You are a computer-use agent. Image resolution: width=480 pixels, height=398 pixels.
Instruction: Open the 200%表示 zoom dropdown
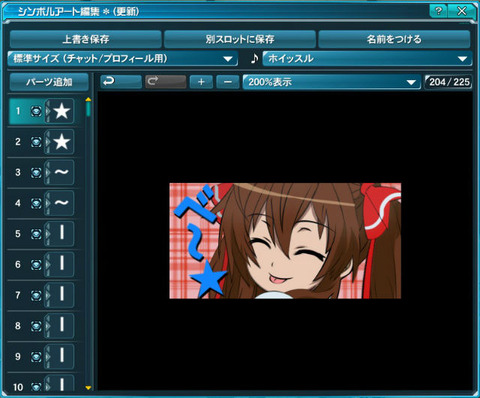click(332, 82)
